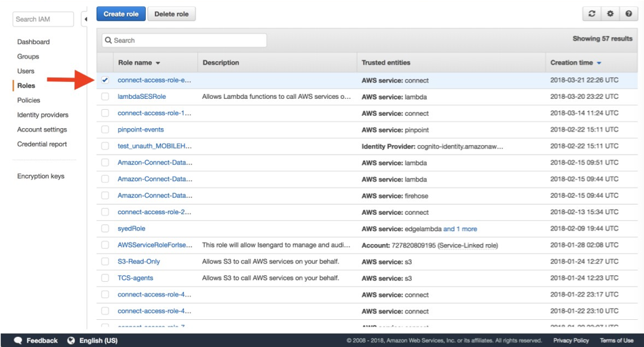Open the TCS-agents role link
644x347 pixels.
point(135,278)
